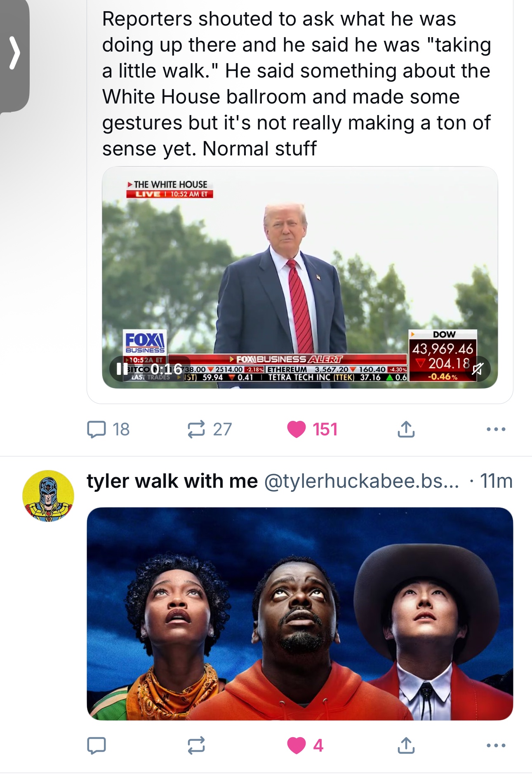The image size is (532, 778).
Task: Expand the side drawer chevron
Action: click(x=14, y=53)
